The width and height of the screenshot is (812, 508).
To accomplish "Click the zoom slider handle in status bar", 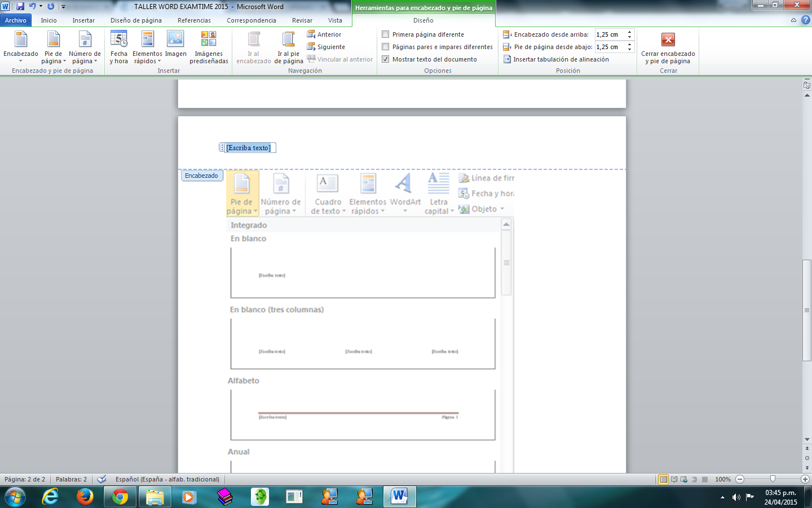I will pos(773,479).
